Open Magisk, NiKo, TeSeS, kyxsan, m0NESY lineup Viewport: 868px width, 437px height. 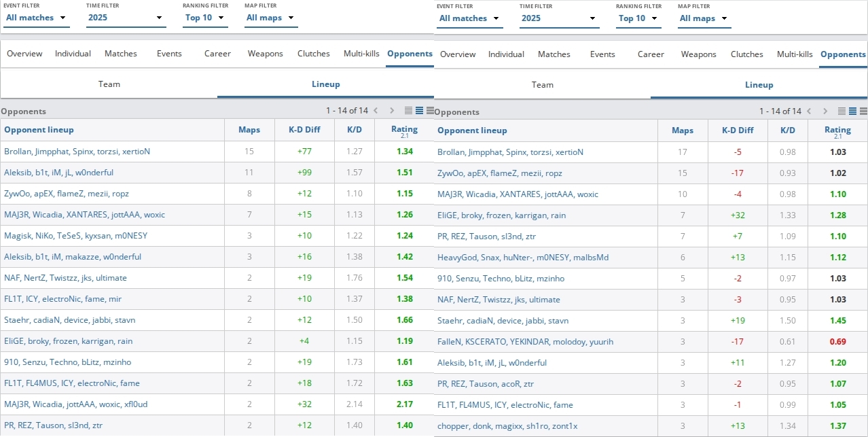75,236
